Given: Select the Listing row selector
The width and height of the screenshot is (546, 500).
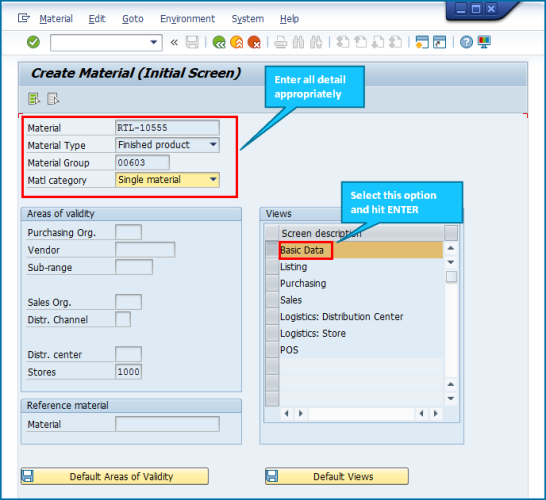Looking at the screenshot, I should pos(272,266).
